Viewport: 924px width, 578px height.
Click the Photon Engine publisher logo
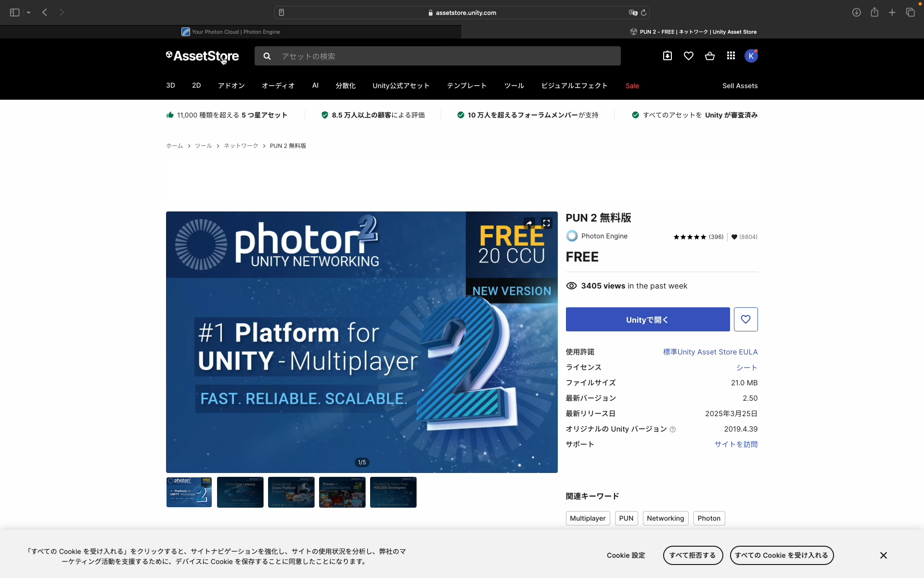(x=572, y=236)
